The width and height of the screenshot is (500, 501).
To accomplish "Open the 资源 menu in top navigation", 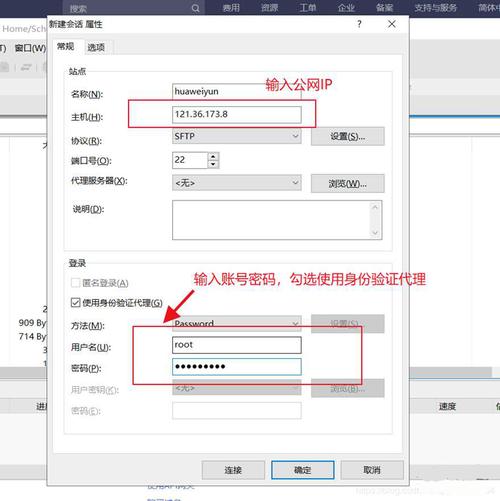I will point(269,8).
